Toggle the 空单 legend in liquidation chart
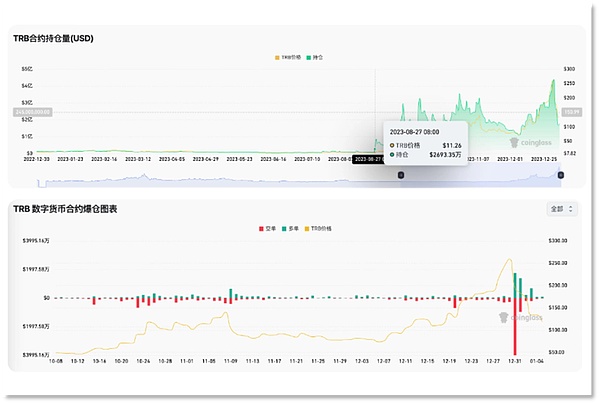This screenshot has width=600, height=405. 266,229
